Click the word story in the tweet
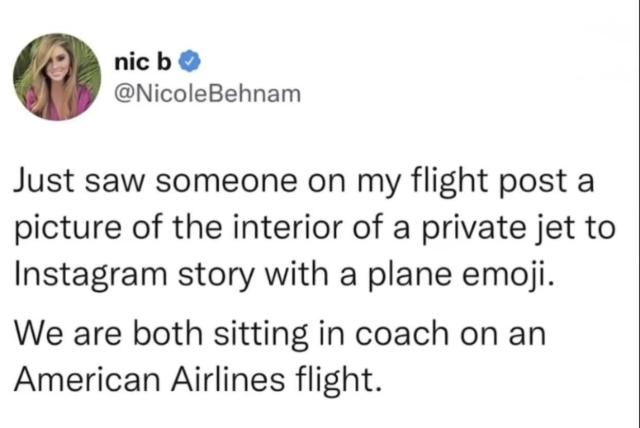This screenshot has width=640, height=428. (x=217, y=276)
